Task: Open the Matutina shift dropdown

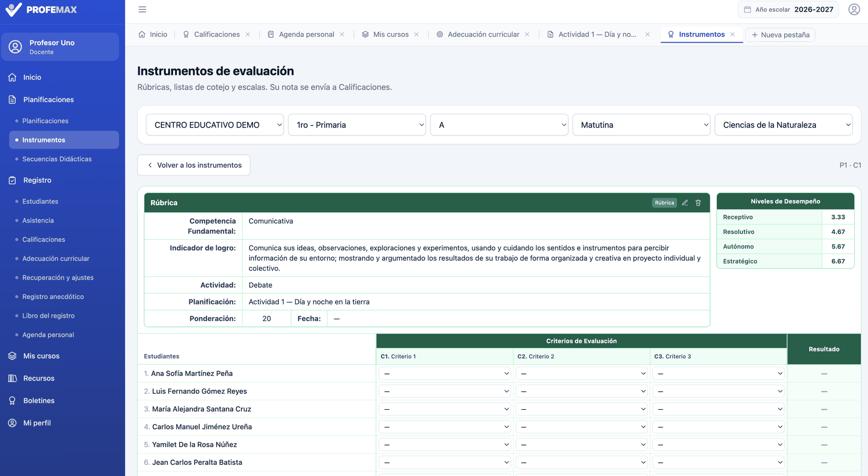Action: 641,124
